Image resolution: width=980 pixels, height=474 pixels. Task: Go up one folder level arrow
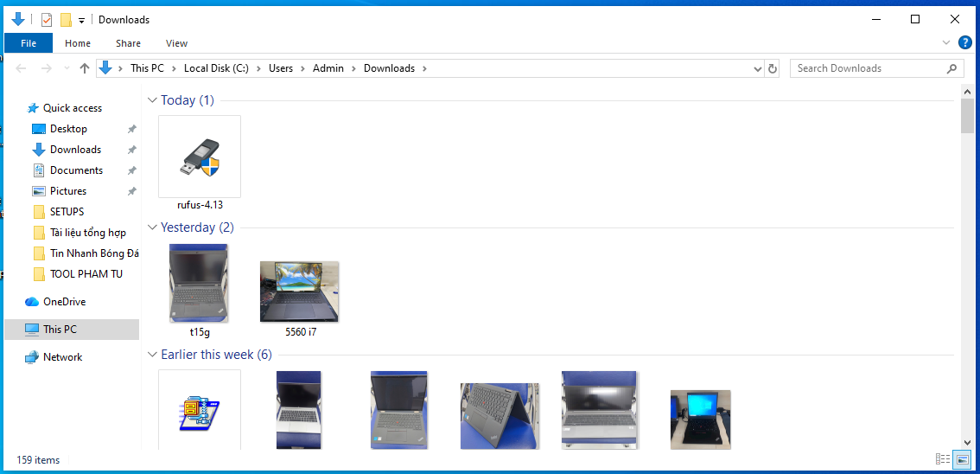tap(84, 68)
